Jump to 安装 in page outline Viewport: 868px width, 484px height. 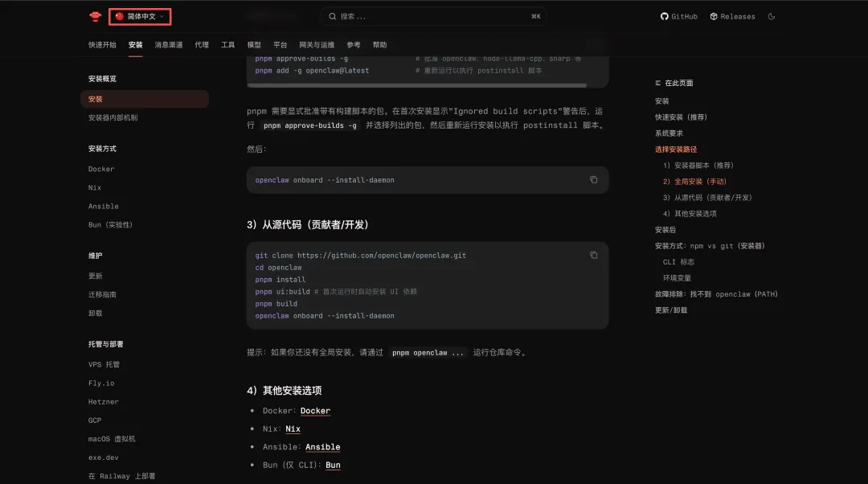[x=662, y=101]
